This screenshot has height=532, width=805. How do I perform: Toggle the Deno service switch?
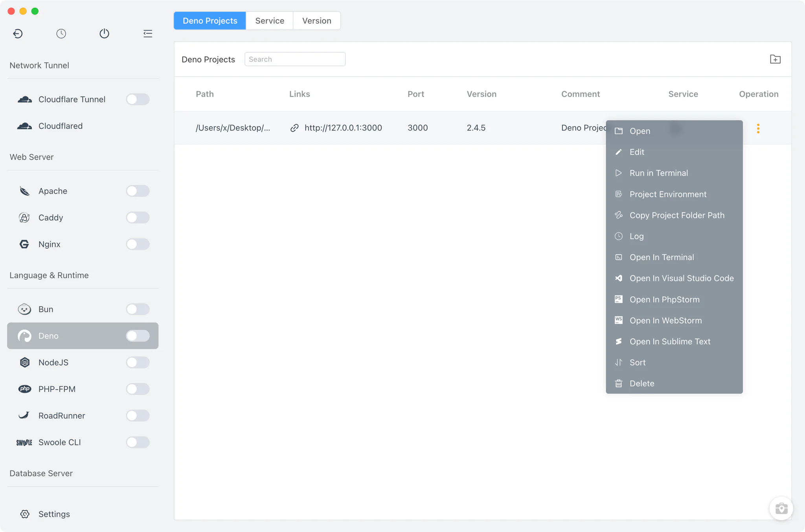(x=138, y=336)
